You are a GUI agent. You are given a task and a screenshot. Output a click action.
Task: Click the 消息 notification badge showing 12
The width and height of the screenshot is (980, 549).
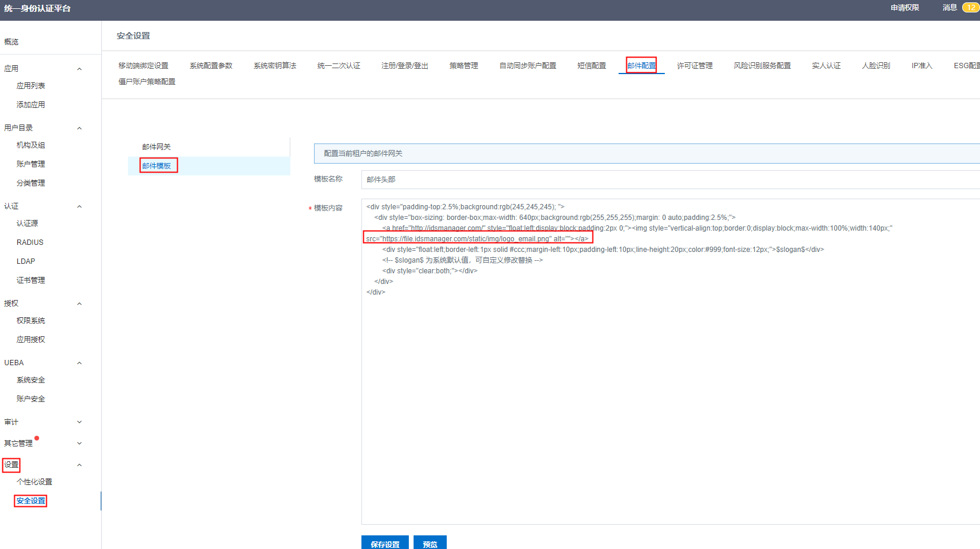[970, 8]
